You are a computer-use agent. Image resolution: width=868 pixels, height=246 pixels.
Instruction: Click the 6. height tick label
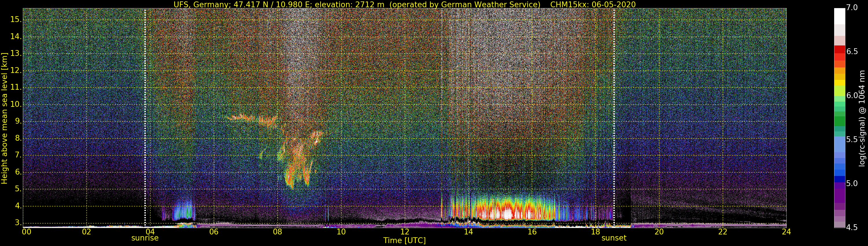click(18, 172)
